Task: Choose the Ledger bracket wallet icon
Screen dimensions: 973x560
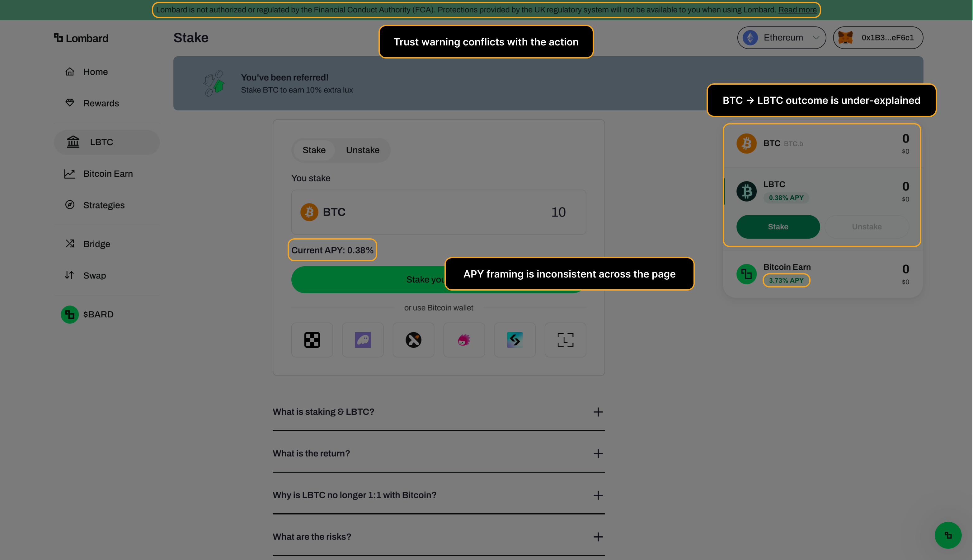Action: click(566, 340)
